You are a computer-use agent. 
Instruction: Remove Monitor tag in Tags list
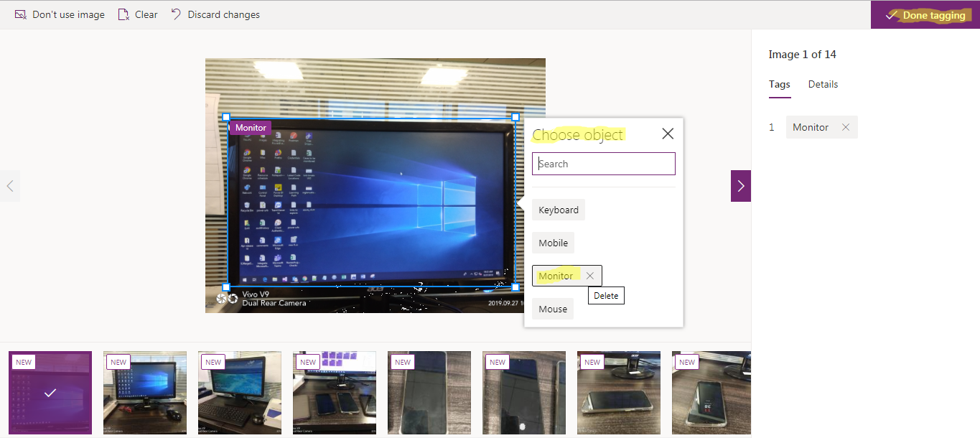[846, 127]
